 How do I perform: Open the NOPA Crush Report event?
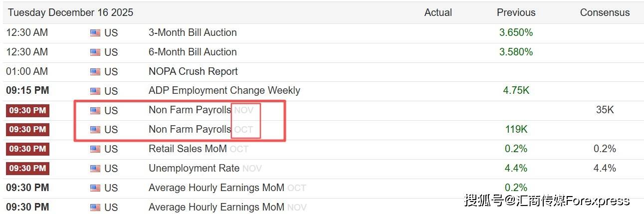click(193, 71)
